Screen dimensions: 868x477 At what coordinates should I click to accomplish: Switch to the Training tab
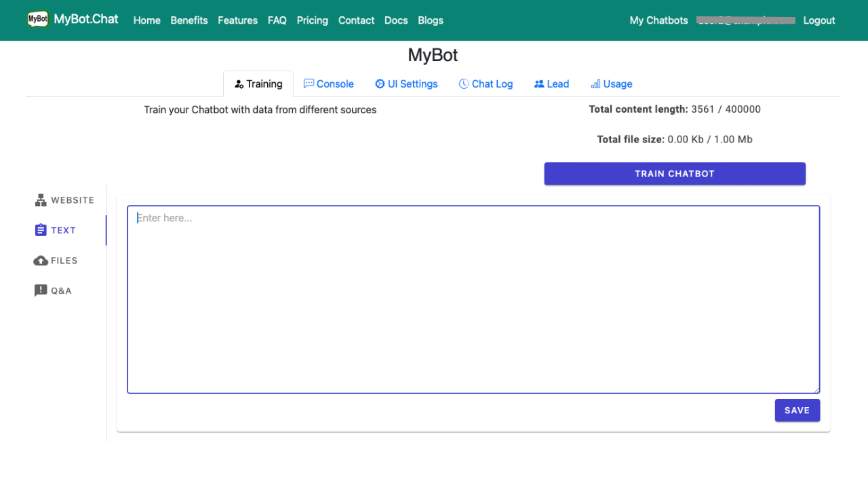tap(258, 84)
